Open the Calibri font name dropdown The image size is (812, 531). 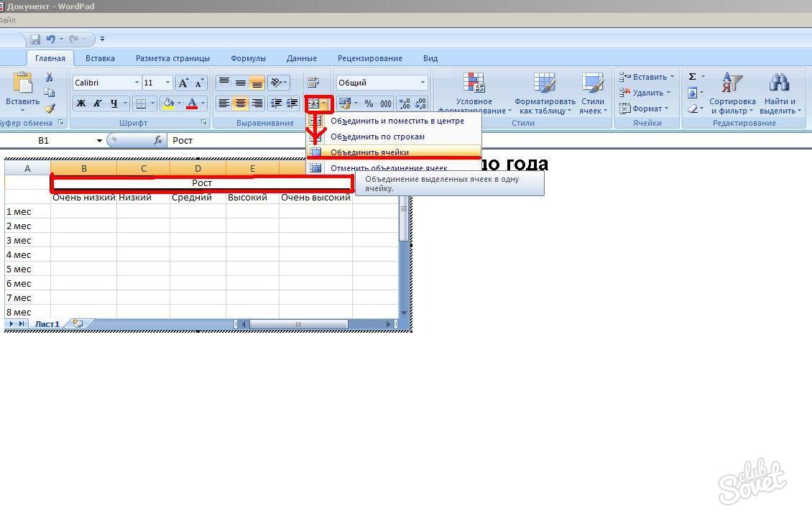(x=136, y=83)
